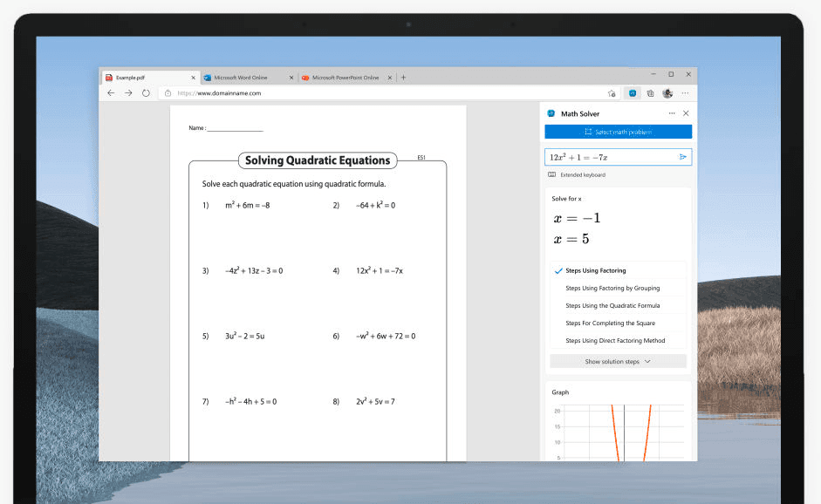Viewport: 821px width, 504px height.
Task: Select Steps Using Factoring option
Action: [x=595, y=270]
